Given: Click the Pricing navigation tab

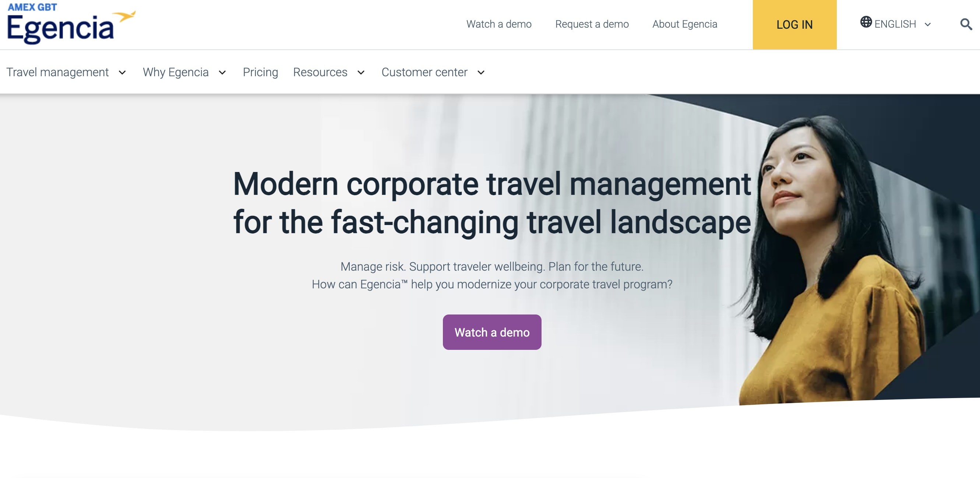Looking at the screenshot, I should [x=260, y=71].
